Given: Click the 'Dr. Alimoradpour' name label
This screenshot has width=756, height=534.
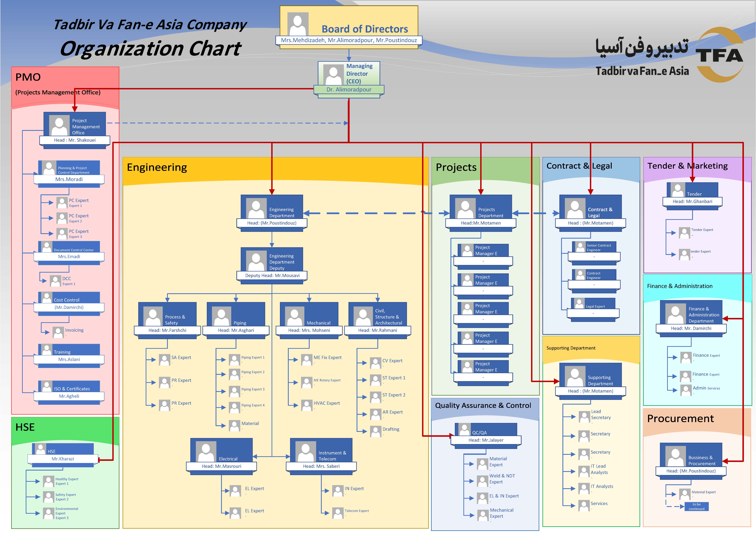Looking at the screenshot, I should click(x=349, y=89).
